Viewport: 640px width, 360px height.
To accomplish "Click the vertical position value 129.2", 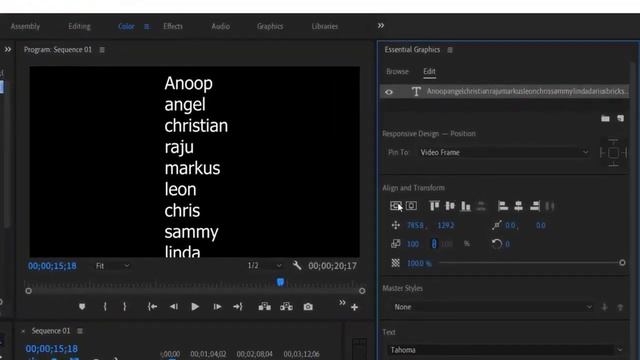I will pos(445,225).
